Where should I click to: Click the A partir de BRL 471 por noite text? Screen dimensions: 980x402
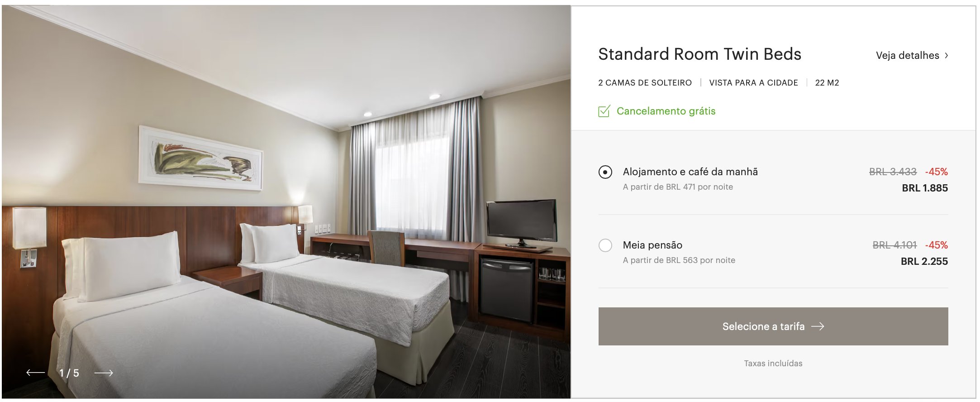(678, 187)
